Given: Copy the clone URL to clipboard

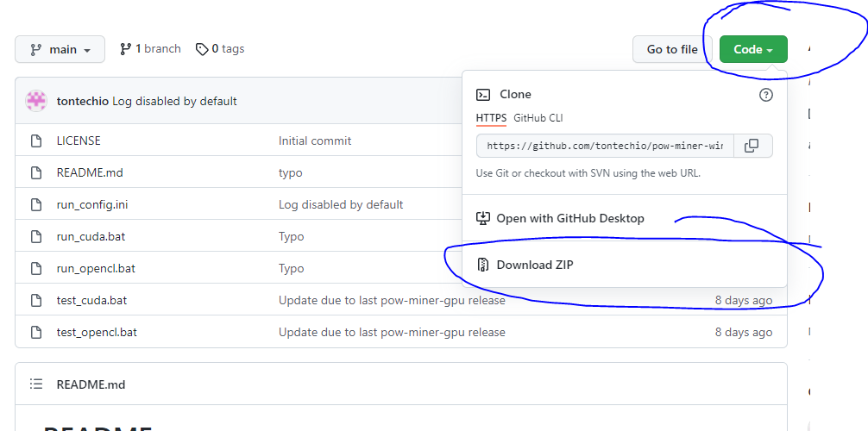Looking at the screenshot, I should (x=752, y=146).
